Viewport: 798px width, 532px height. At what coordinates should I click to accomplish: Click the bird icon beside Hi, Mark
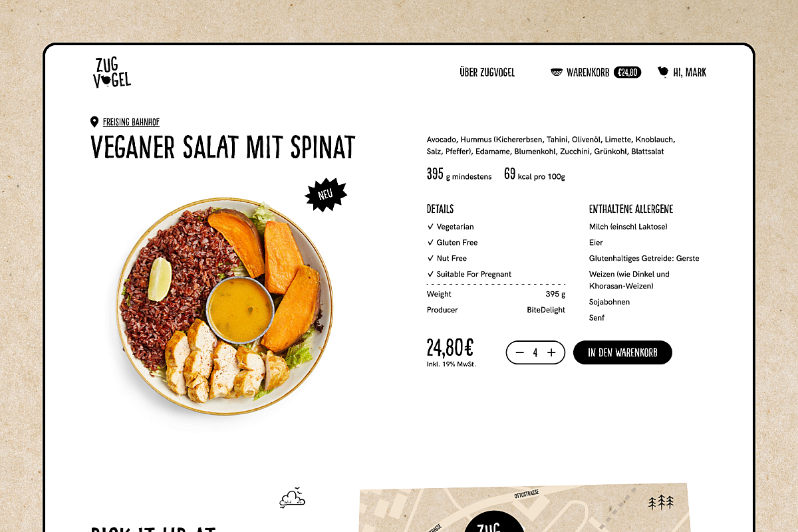(663, 71)
